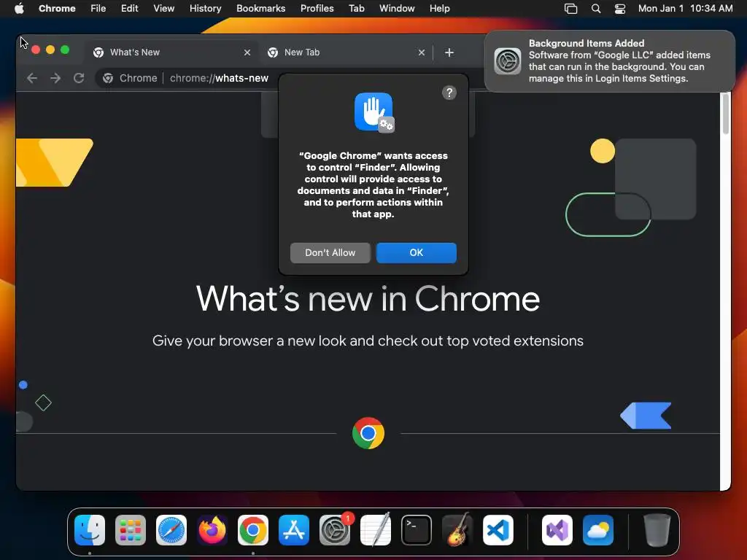Open the File menu
The width and height of the screenshot is (747, 560).
coord(98,8)
